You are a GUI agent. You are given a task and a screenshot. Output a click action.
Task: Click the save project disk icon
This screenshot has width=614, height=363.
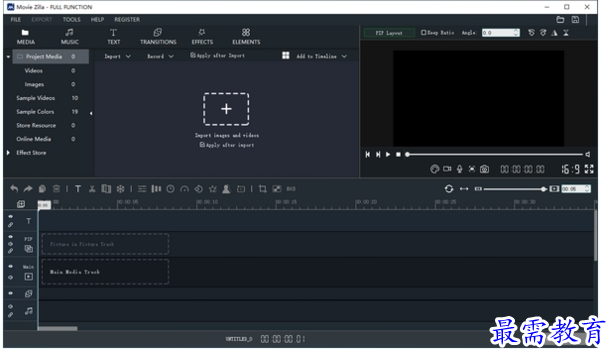[x=575, y=20]
